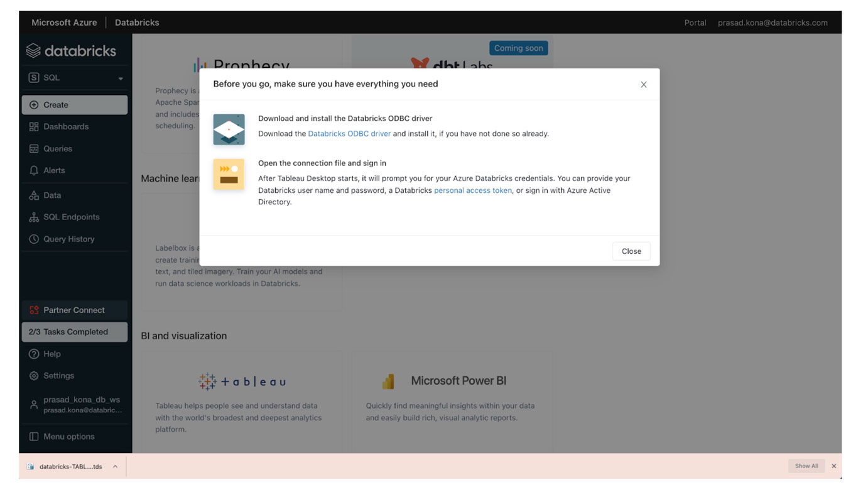Viewport: 868px width, 492px height.
Task: Click the Create menu item
Action: point(75,105)
